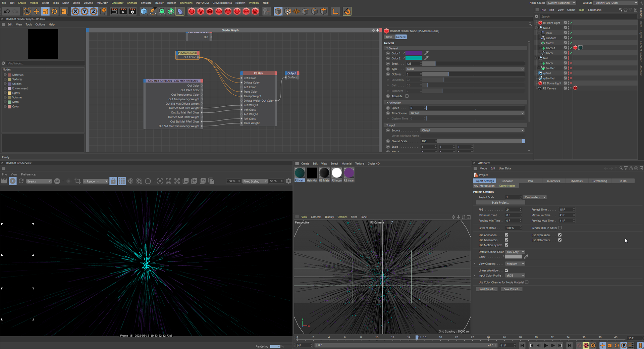
Task: Toggle Use Expression checkbox
Action: (560, 235)
